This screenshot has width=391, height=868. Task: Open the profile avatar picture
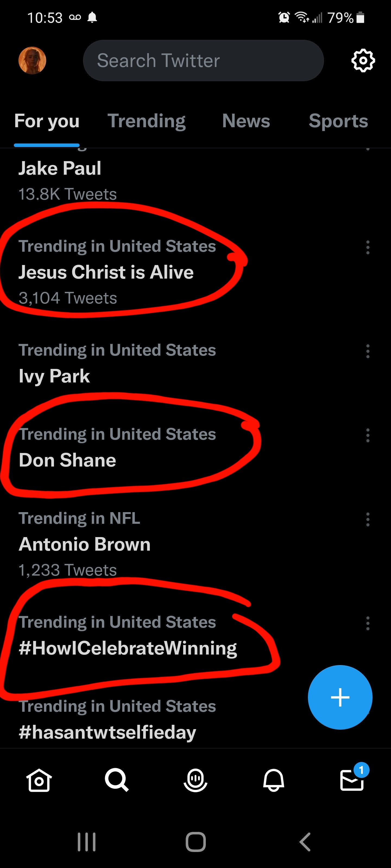click(x=32, y=61)
